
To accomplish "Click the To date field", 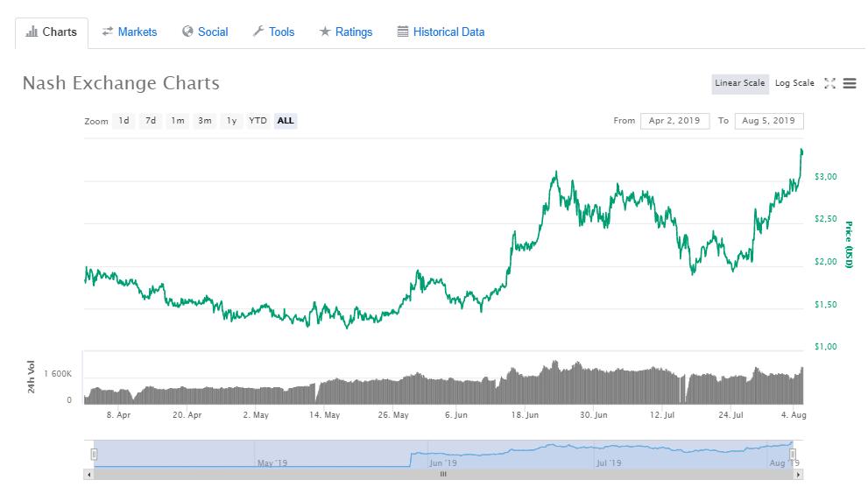I will click(x=769, y=121).
